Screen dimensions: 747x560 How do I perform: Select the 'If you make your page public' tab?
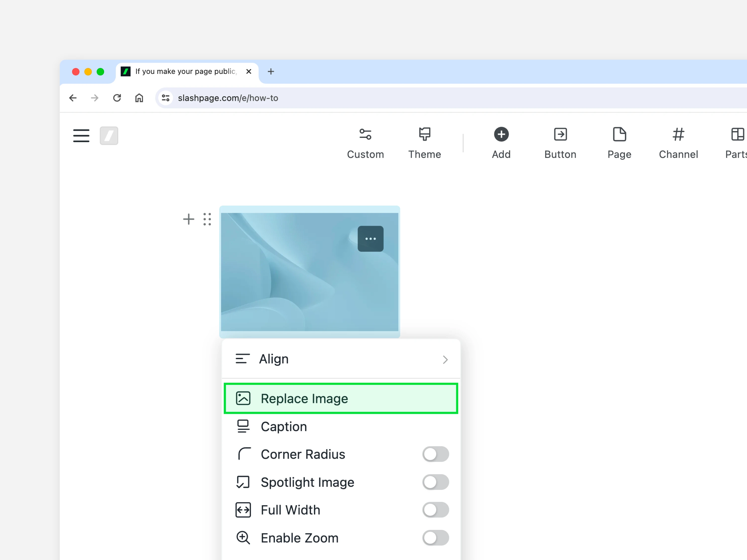pyautogui.click(x=187, y=72)
